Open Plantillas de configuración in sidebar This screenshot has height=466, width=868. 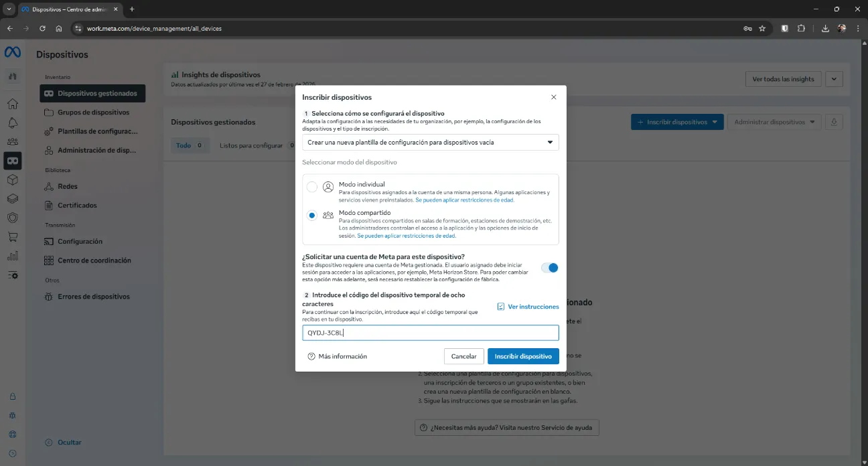pos(92,131)
